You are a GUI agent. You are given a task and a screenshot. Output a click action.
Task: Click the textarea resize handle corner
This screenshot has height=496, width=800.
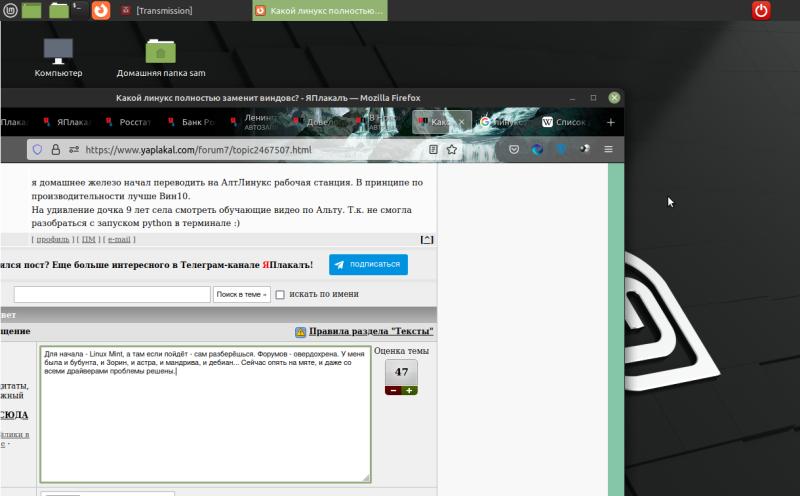(x=366, y=478)
